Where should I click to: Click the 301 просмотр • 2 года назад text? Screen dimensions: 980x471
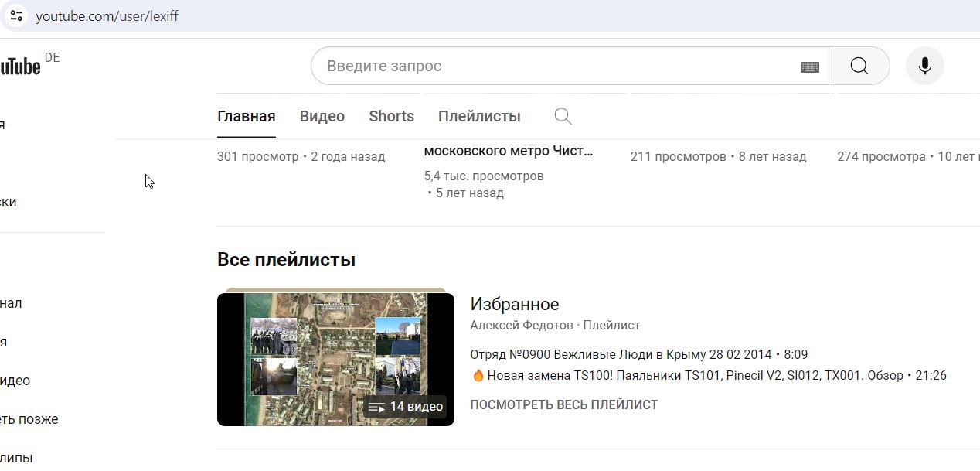(x=301, y=156)
